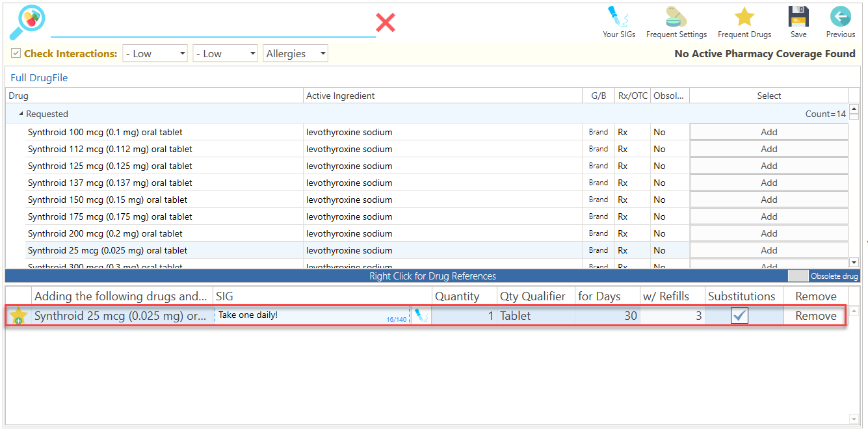
Task: Add Synthroid 100 mcg tablet
Action: [769, 132]
